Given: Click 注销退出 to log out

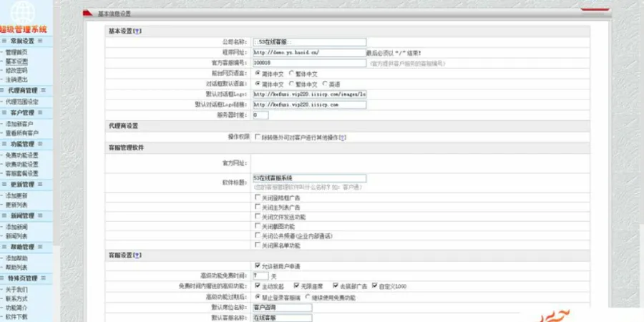Looking at the screenshot, I should (16, 79).
